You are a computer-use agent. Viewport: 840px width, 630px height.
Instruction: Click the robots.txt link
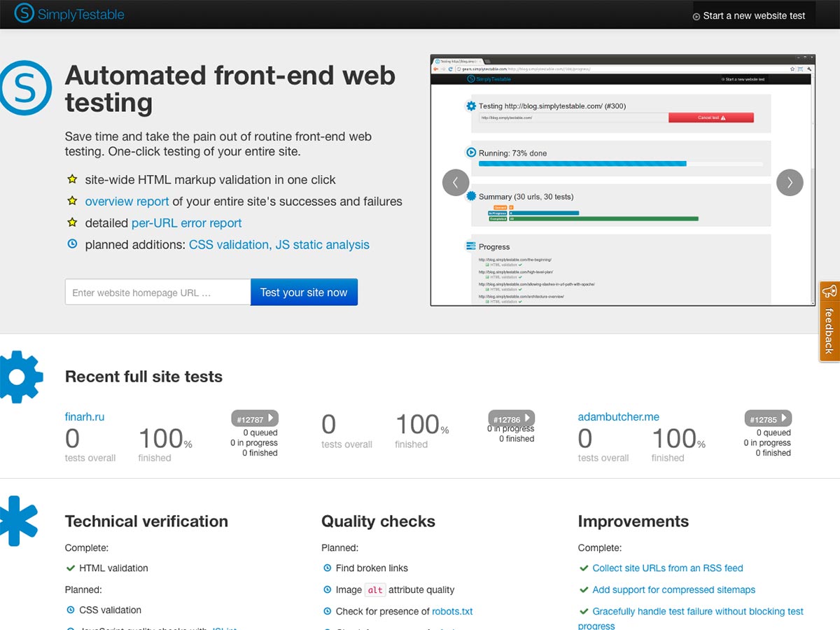452,611
